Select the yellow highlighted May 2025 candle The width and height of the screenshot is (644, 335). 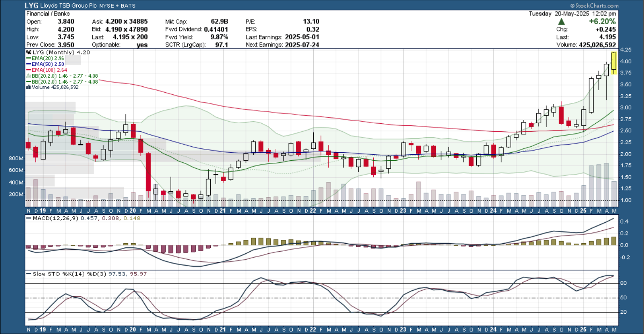tap(614, 63)
